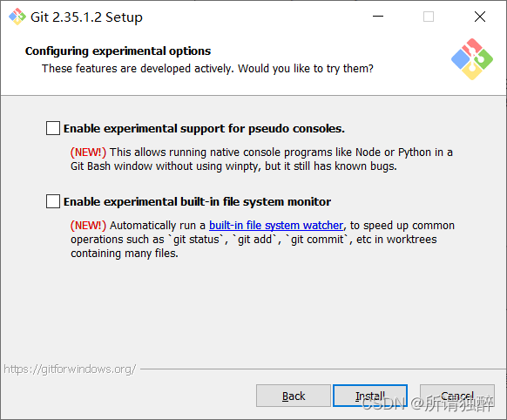This screenshot has width=507, height=420.
Task: Click the Git 2.35.1.2 Setup title text
Action: coord(86,17)
